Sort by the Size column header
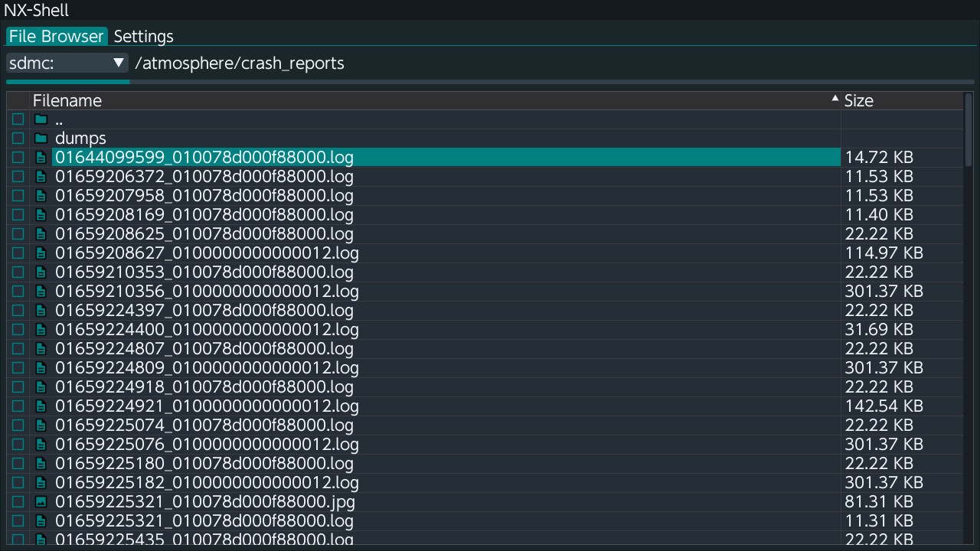The height and width of the screenshot is (551, 980). point(902,100)
